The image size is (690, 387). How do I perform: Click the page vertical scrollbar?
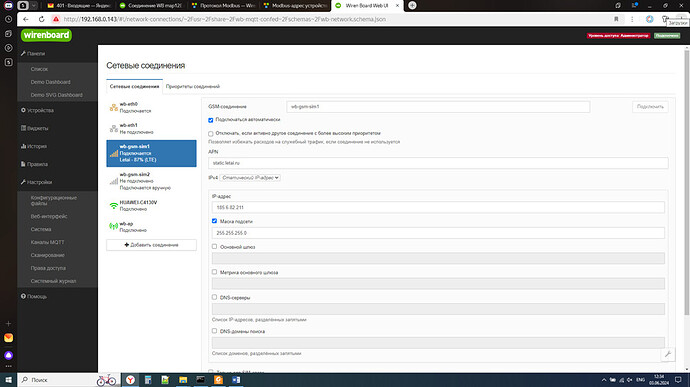click(x=686, y=183)
